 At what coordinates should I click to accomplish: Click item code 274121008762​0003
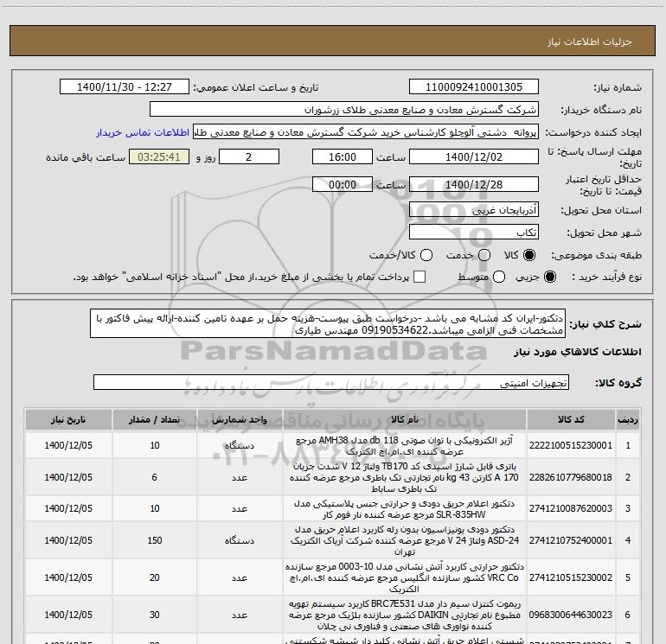(571, 508)
